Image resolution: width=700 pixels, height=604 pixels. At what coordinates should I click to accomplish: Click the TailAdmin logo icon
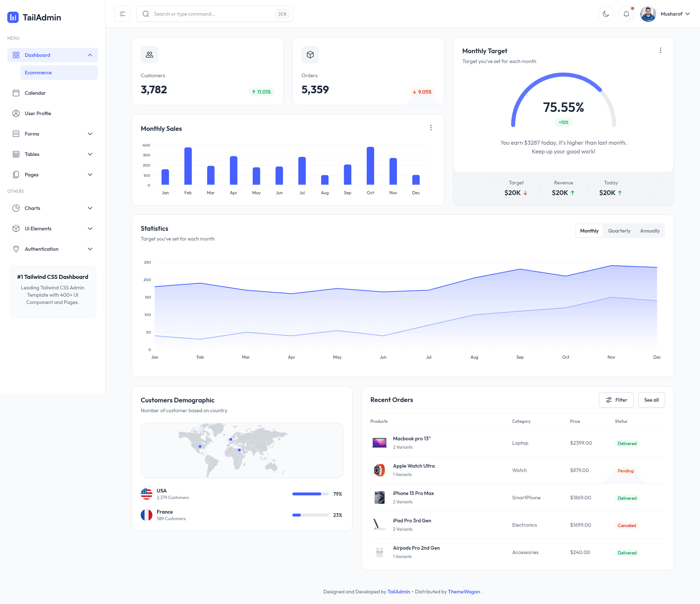click(13, 17)
